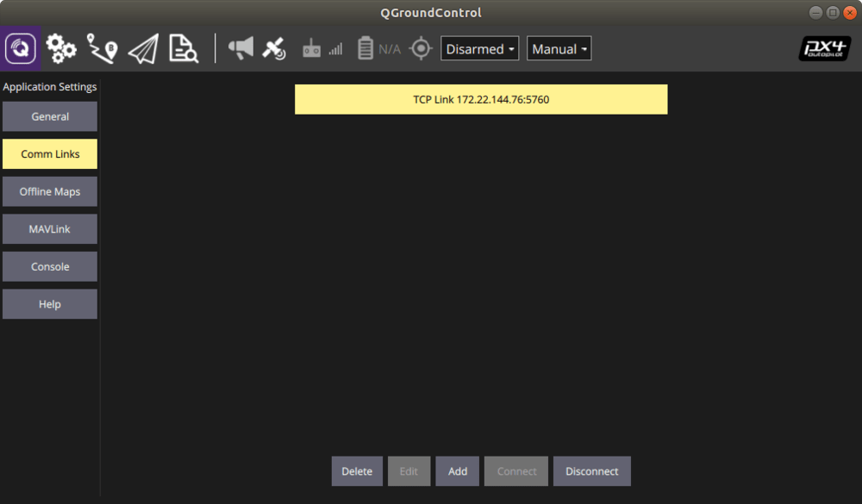862x504 pixels.
Task: Click the Add button
Action: [458, 471]
